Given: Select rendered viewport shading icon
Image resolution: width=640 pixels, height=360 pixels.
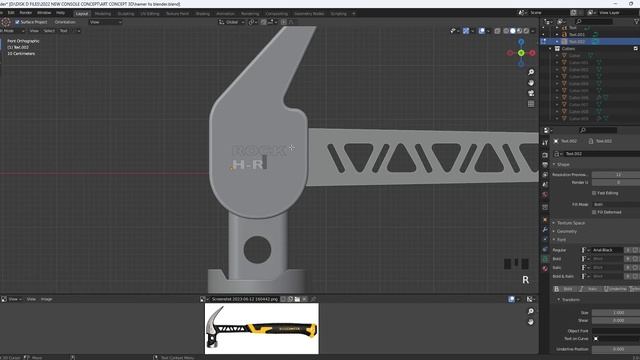Looking at the screenshot, I should pyautogui.click(x=526, y=31).
